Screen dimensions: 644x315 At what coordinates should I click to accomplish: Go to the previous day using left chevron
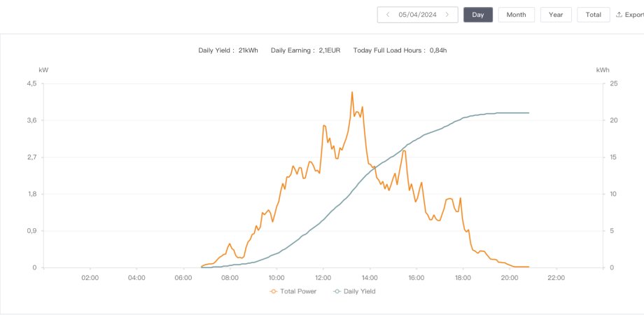tap(388, 15)
